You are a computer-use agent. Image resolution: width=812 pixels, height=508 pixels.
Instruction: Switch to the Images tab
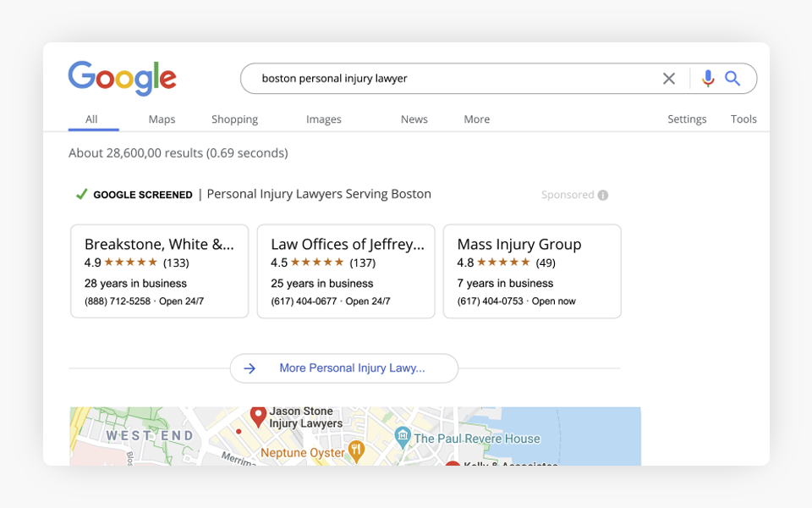[324, 119]
